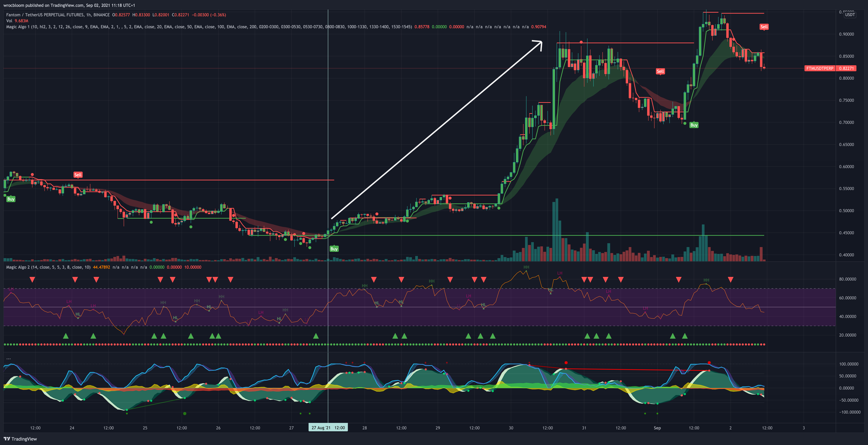868x445 pixels.
Task: Click the green HH label atop the RSI peak
Action: [526, 267]
